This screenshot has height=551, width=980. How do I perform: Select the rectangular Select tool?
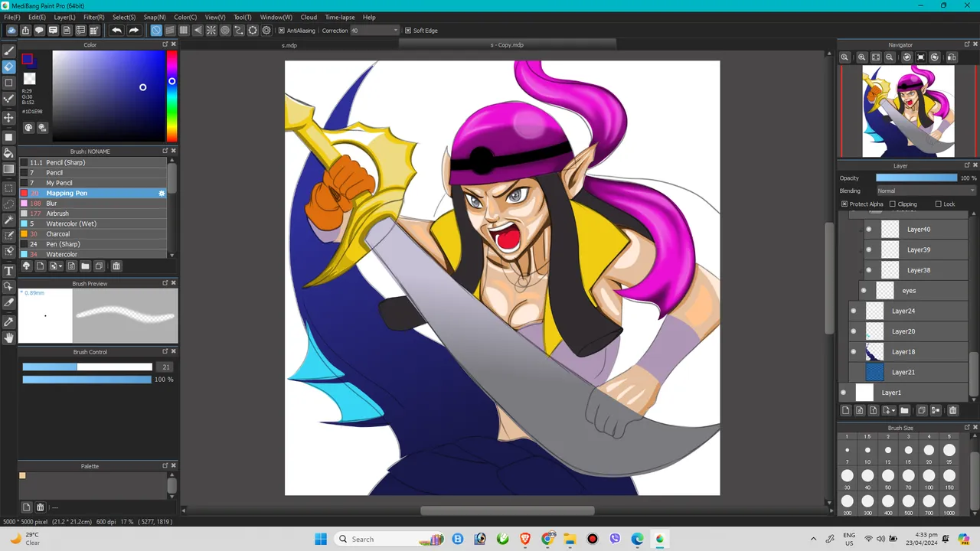(x=9, y=187)
